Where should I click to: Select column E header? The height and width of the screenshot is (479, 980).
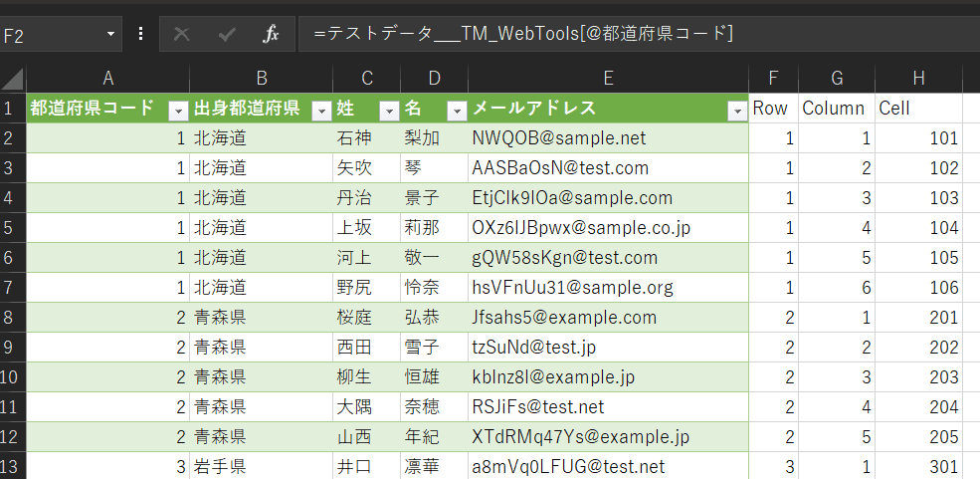click(608, 79)
